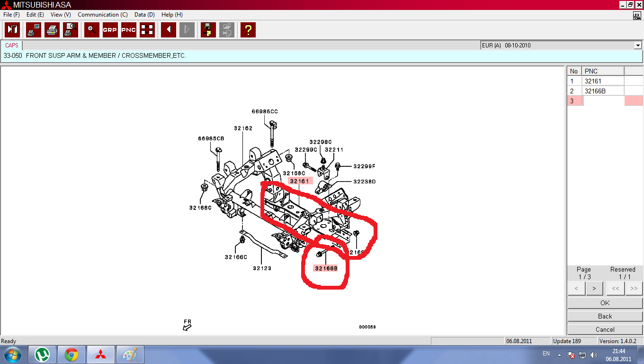
Task: Select row 1 PNC 32161 in the list
Action: pyautogui.click(x=604, y=81)
